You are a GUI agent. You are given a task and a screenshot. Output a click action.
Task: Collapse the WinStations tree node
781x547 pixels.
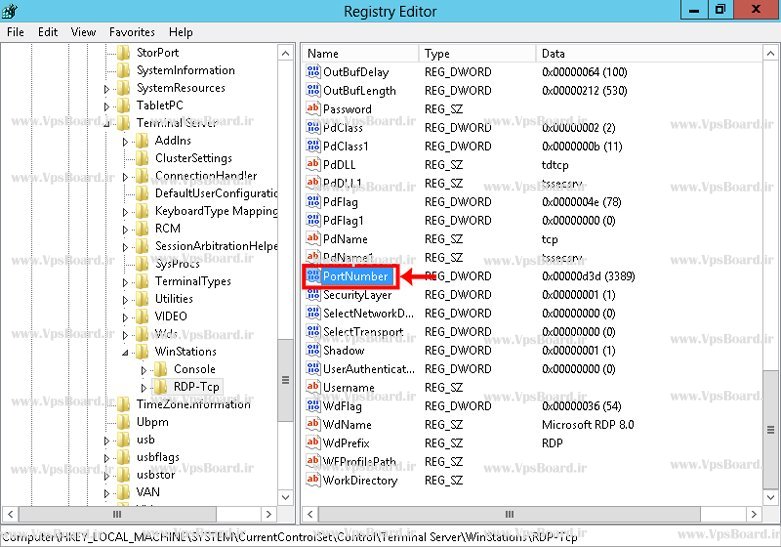click(126, 352)
